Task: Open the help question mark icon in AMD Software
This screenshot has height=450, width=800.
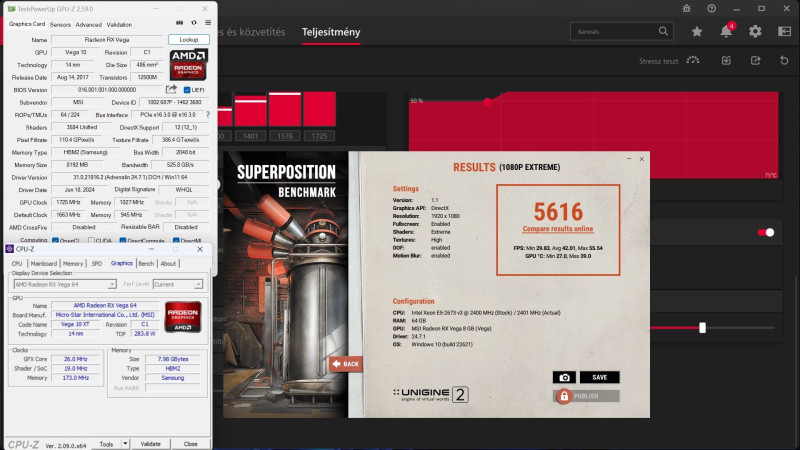Action: point(711,9)
